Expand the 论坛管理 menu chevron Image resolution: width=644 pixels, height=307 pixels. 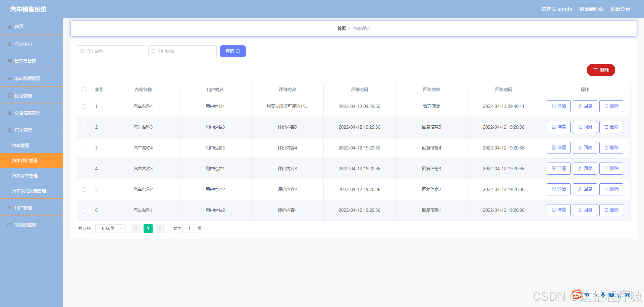[x=55, y=96]
